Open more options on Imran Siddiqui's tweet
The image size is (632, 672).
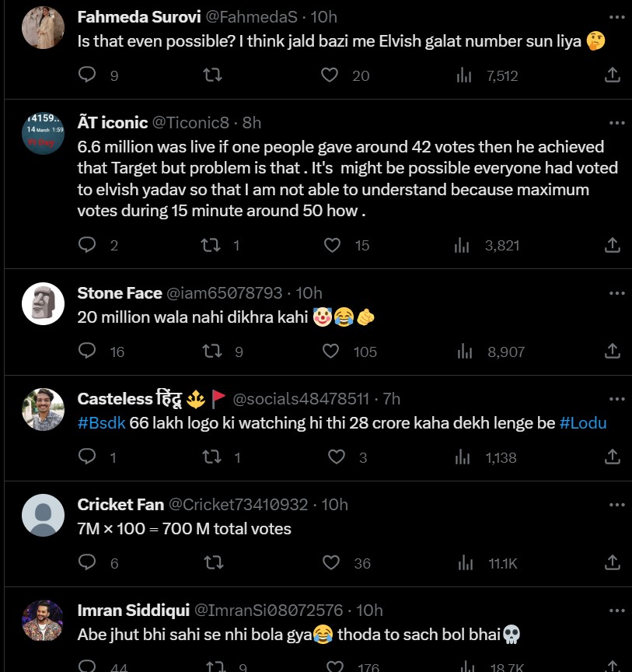point(616,611)
